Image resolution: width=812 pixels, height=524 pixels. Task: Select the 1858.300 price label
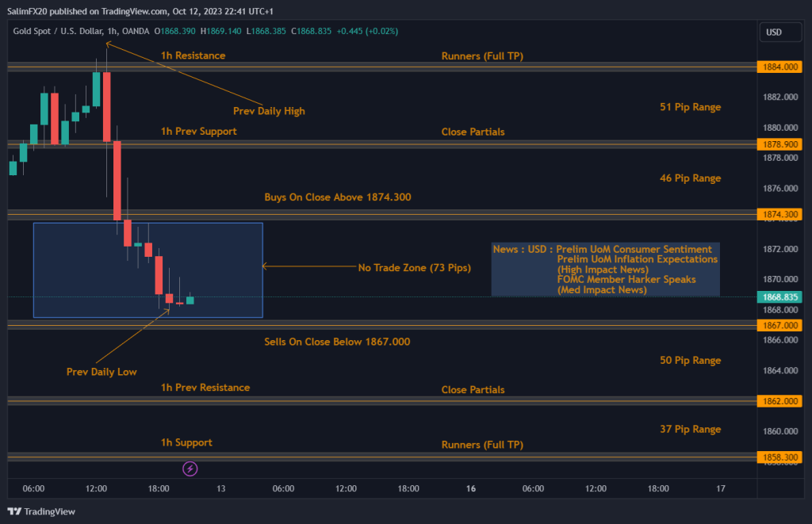point(779,457)
